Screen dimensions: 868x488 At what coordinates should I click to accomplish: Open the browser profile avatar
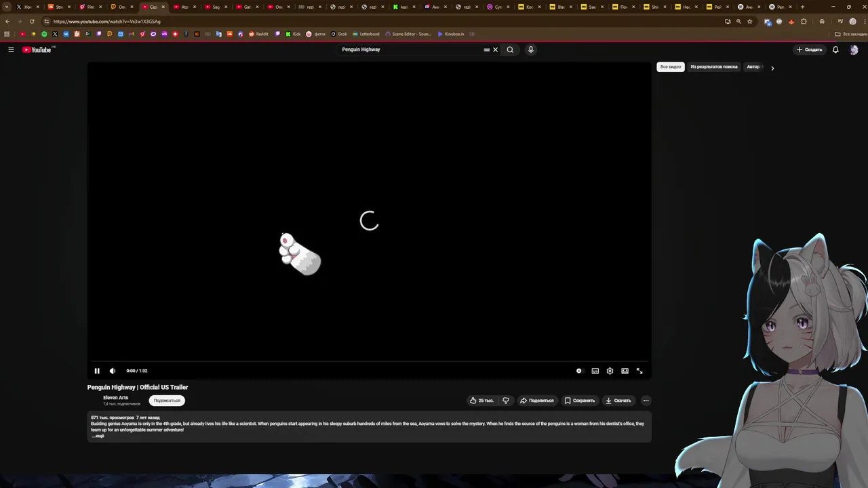852,21
